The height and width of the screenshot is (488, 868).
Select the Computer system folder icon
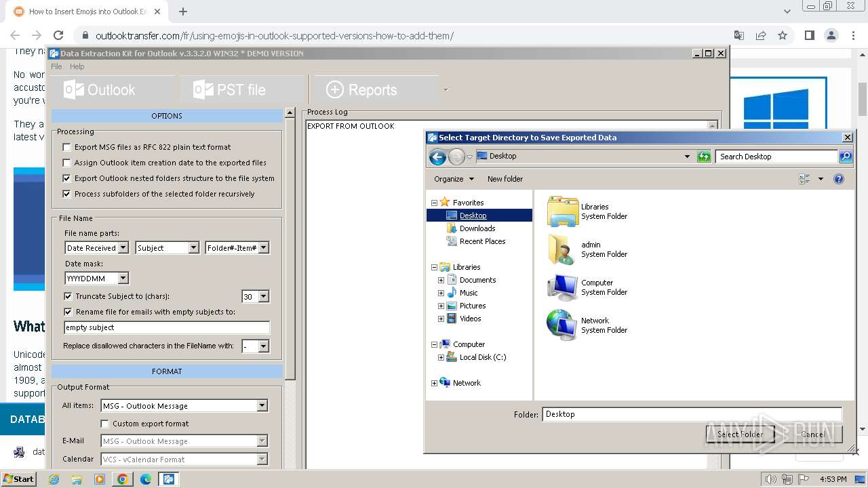(562, 287)
